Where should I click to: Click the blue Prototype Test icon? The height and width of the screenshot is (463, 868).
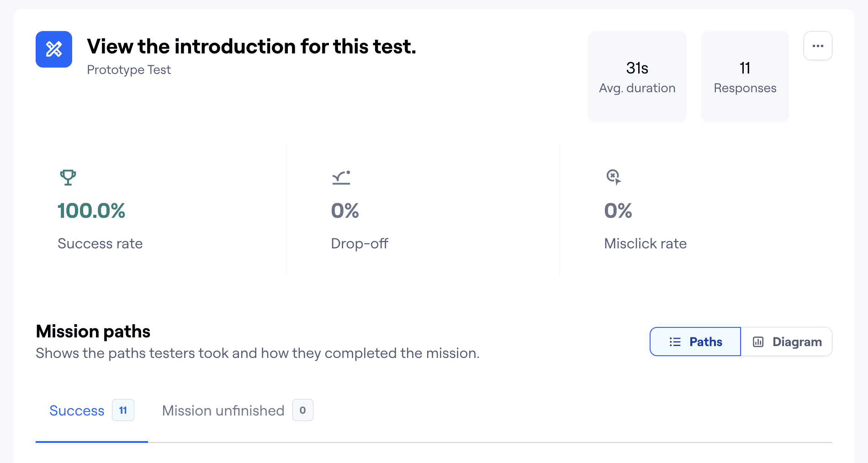54,49
